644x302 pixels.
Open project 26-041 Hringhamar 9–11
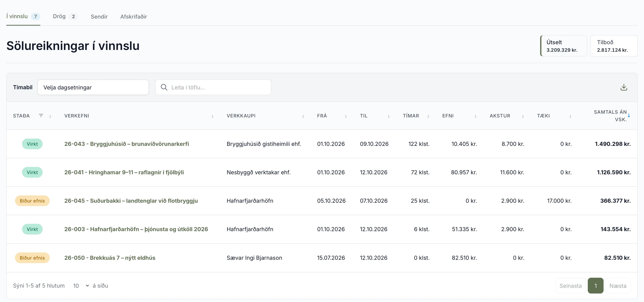click(x=124, y=172)
